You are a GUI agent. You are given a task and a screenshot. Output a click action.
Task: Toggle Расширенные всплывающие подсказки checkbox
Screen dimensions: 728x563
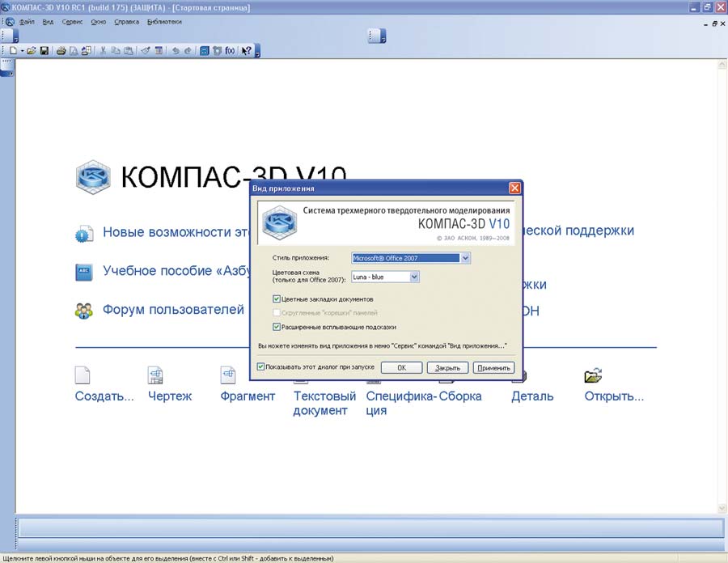[x=277, y=327]
